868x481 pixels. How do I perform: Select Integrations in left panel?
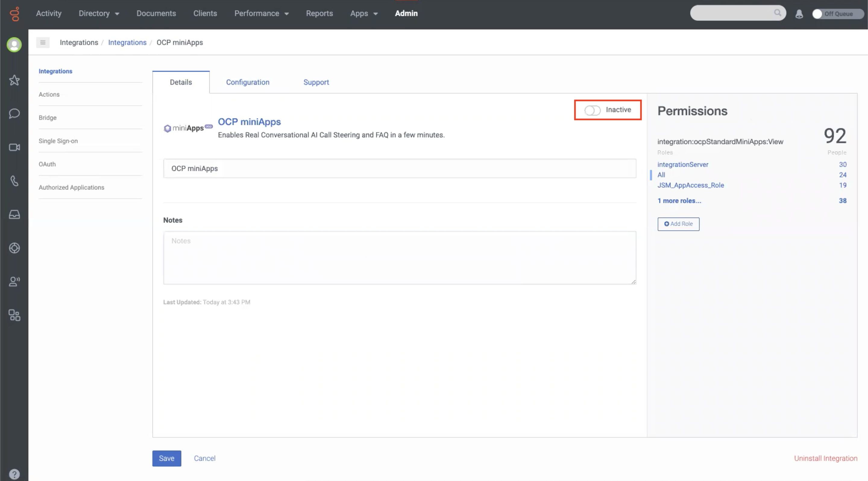pos(55,71)
